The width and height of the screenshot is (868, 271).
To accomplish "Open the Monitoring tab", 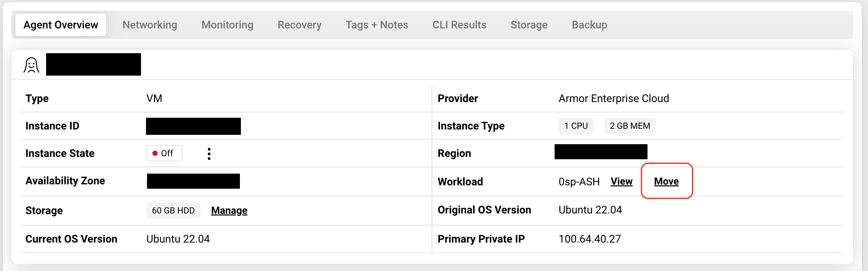I will pos(227,25).
